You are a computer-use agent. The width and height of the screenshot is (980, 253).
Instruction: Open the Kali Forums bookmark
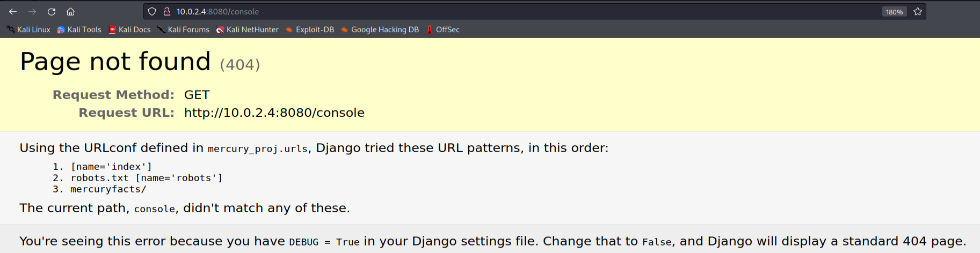(183, 29)
